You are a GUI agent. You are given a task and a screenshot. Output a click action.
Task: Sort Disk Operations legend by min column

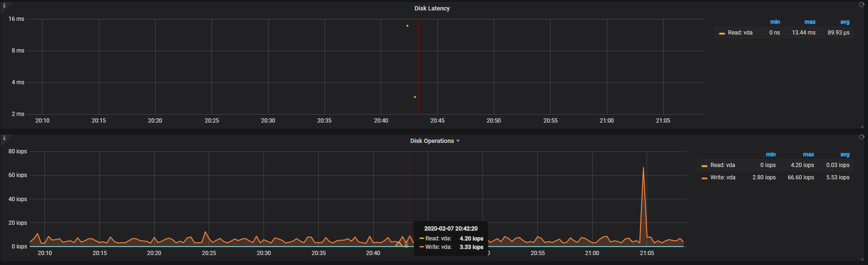[x=771, y=154]
